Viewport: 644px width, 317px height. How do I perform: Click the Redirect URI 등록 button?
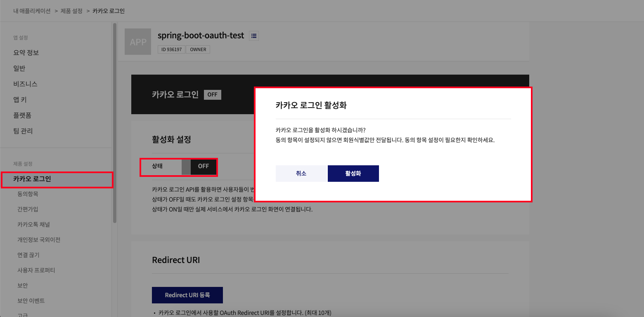tap(187, 295)
